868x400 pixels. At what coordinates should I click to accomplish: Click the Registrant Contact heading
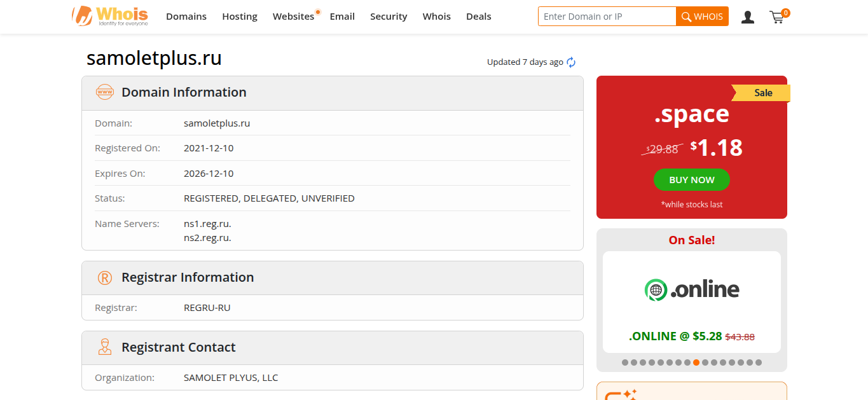pyautogui.click(x=179, y=347)
